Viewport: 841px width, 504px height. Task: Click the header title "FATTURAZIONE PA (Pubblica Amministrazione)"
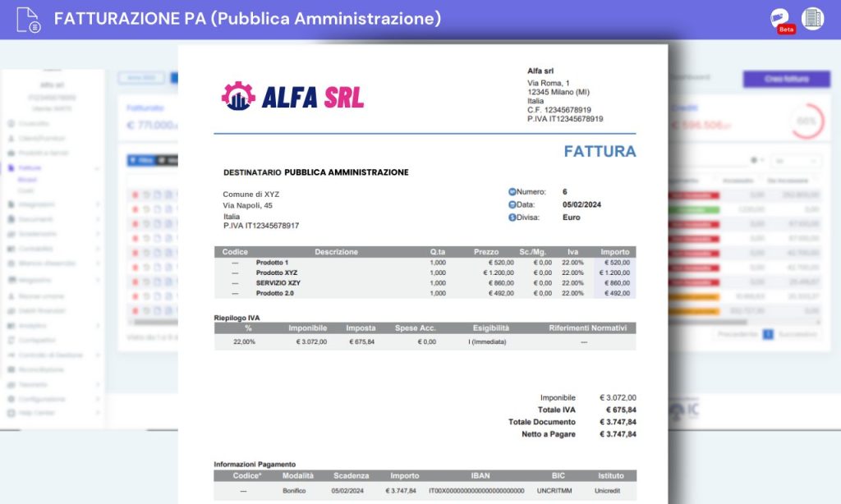pos(248,18)
